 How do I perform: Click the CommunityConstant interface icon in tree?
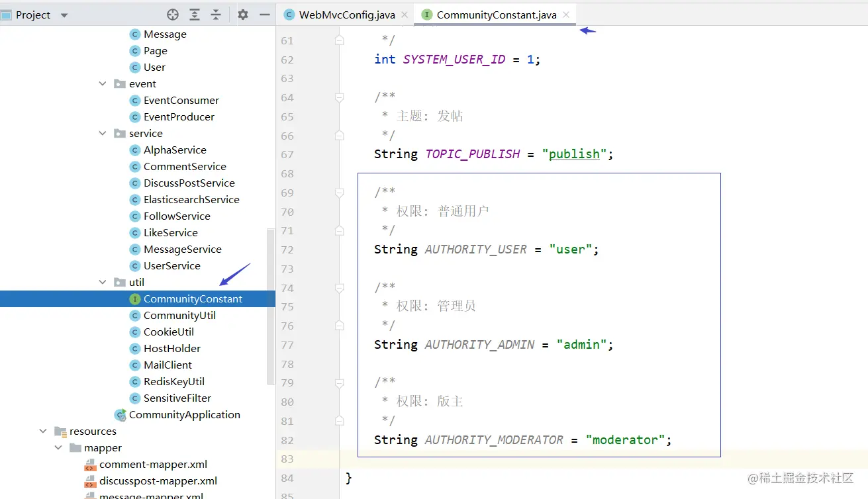[135, 299]
